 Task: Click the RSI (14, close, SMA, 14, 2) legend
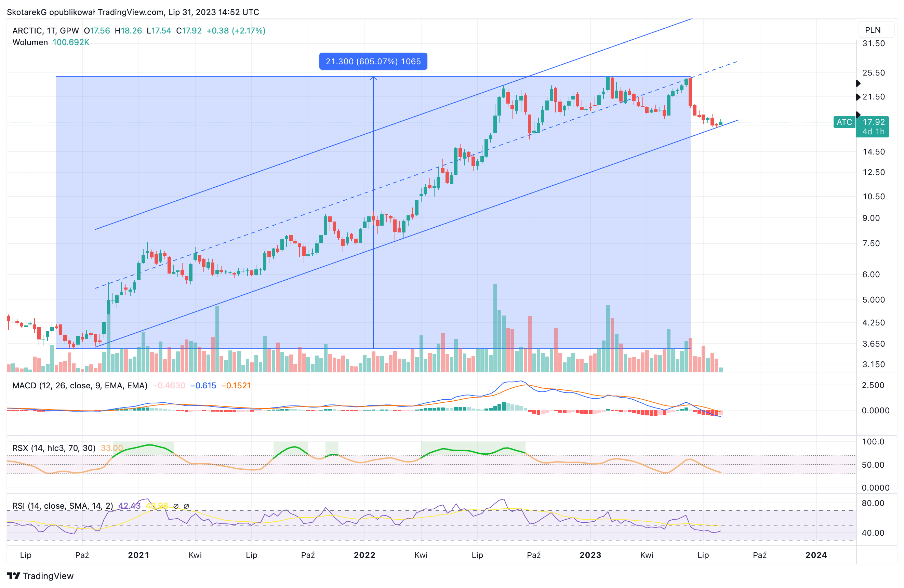pyautogui.click(x=63, y=506)
